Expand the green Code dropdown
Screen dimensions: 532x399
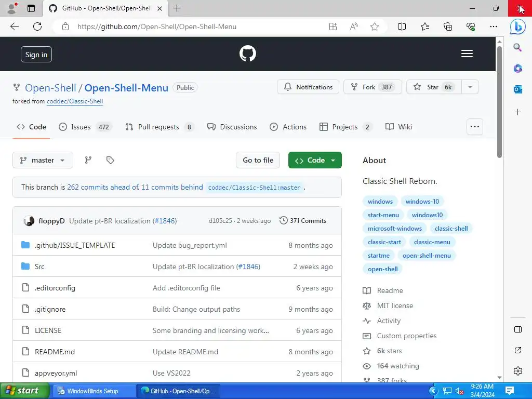click(x=315, y=160)
